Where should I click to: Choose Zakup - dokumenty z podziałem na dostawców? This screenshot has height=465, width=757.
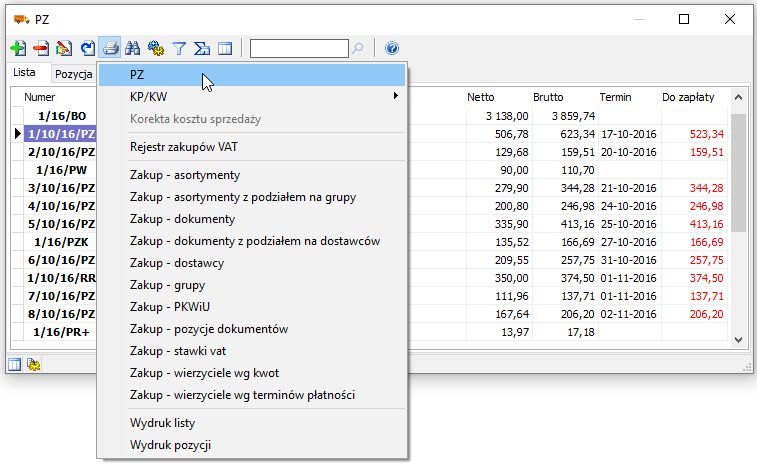click(252, 241)
